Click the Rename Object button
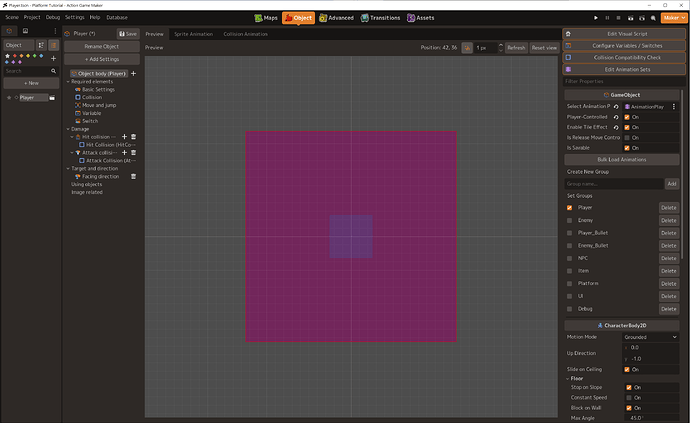Screen dimensions: 690x423 [x=102, y=46]
